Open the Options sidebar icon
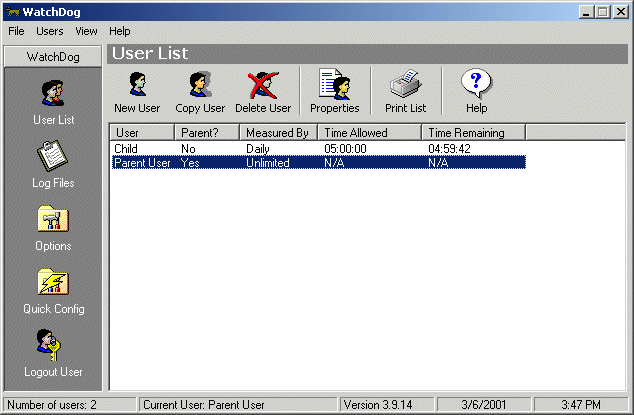This screenshot has height=415, width=634. (53, 219)
